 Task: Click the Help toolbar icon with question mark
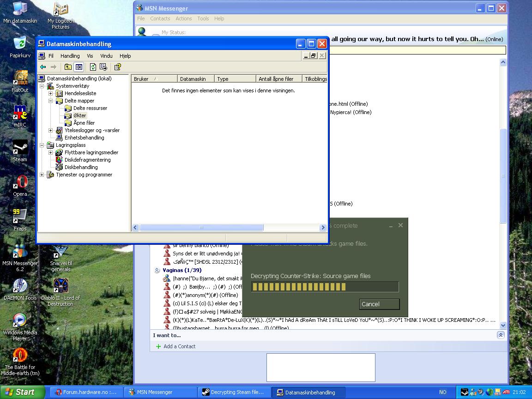pos(118,67)
